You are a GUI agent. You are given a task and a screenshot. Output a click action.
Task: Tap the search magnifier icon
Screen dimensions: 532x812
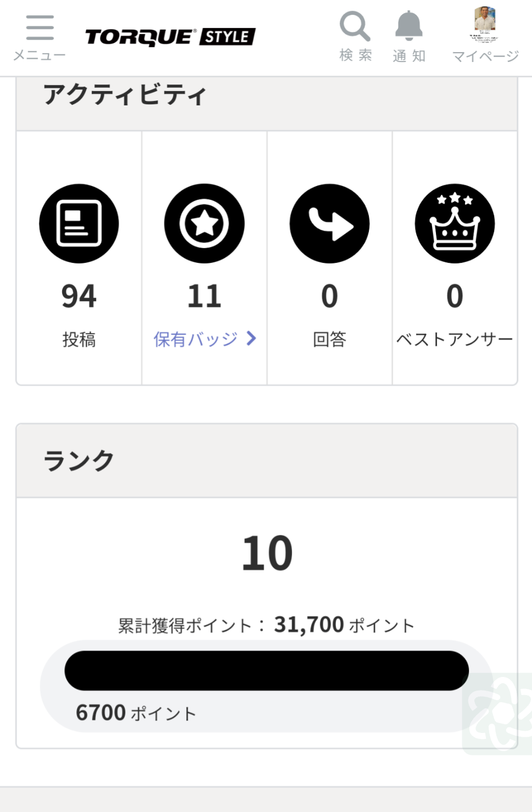tap(355, 26)
